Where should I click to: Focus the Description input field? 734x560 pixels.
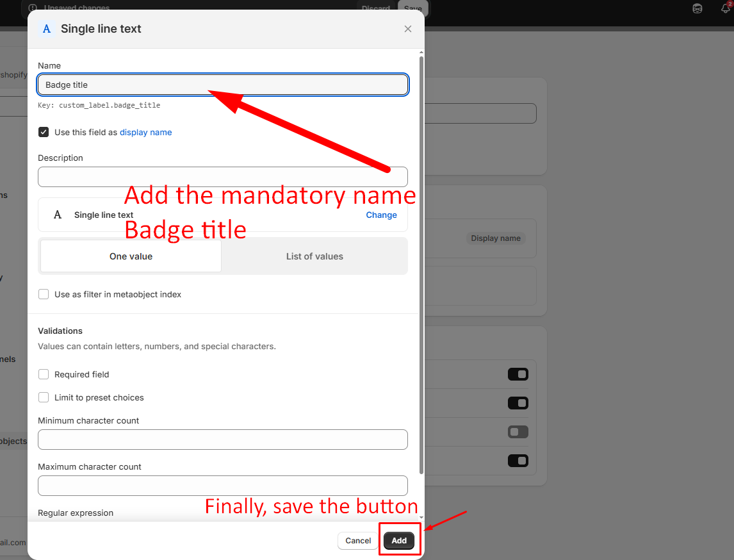222,177
